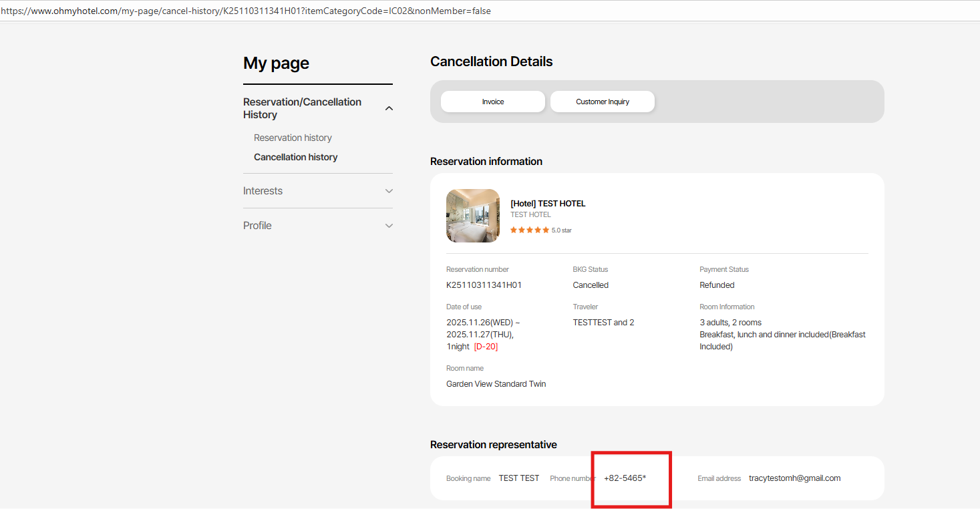980x509 pixels.
Task: Select Cancellation history in sidebar
Action: tap(296, 157)
